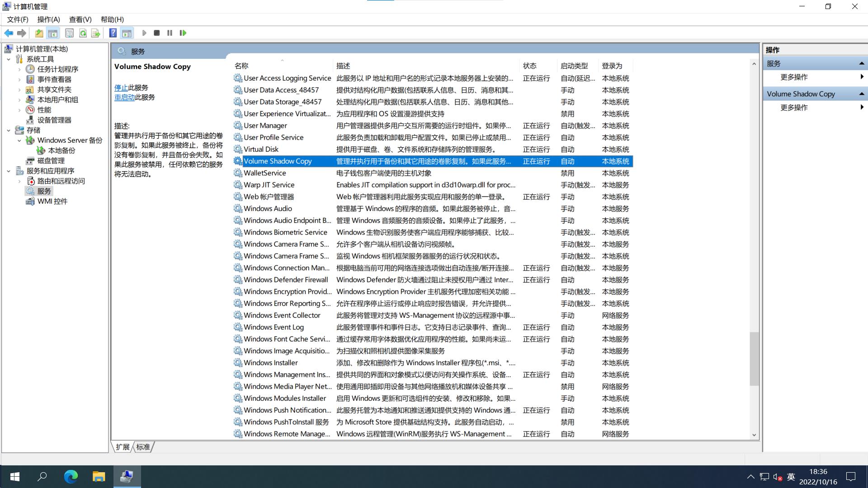This screenshot has width=868, height=488.
Task: Refresh the services list via toolbar icon
Action: (83, 33)
